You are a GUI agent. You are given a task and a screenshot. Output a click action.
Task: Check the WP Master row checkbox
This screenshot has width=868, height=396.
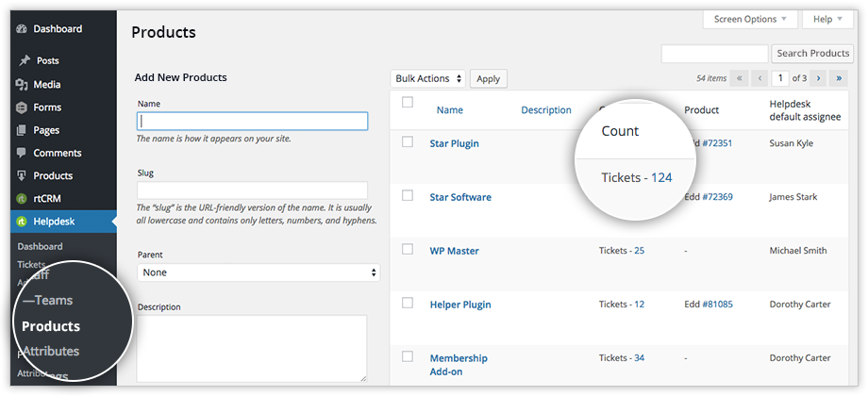pos(408,249)
